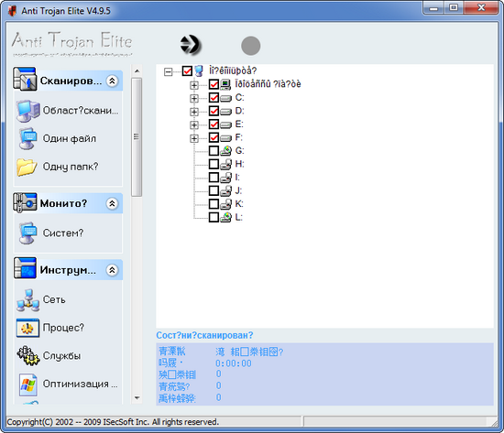Click the Систем? monitor icon

click(x=28, y=233)
